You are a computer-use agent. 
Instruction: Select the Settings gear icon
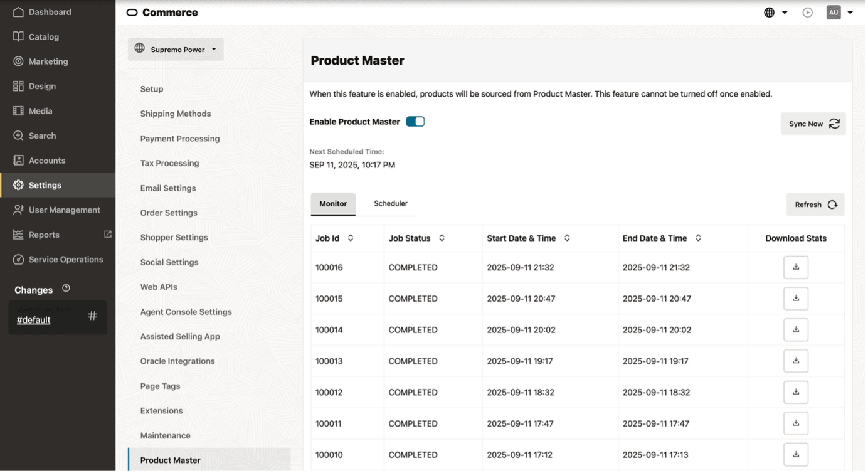tap(19, 185)
